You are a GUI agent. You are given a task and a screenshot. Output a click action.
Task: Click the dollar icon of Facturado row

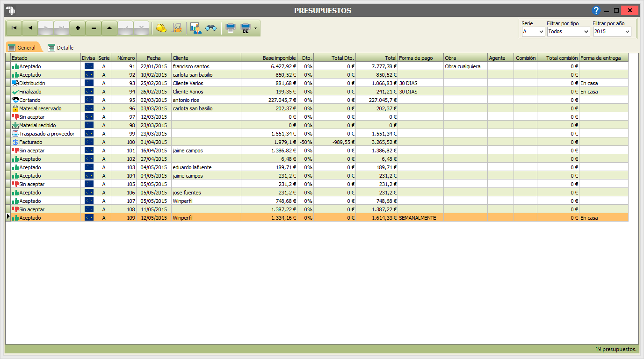(x=15, y=142)
